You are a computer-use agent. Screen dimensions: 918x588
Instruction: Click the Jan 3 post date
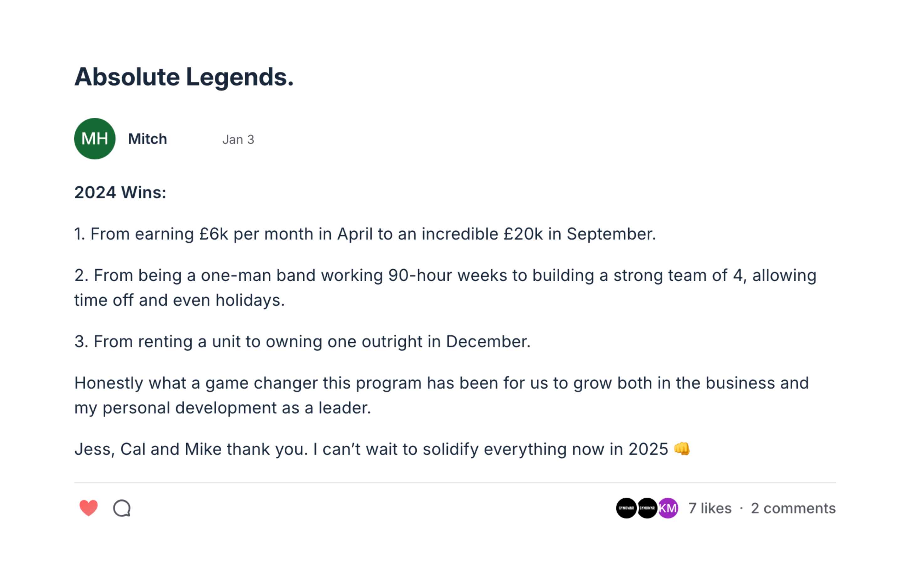click(x=238, y=140)
